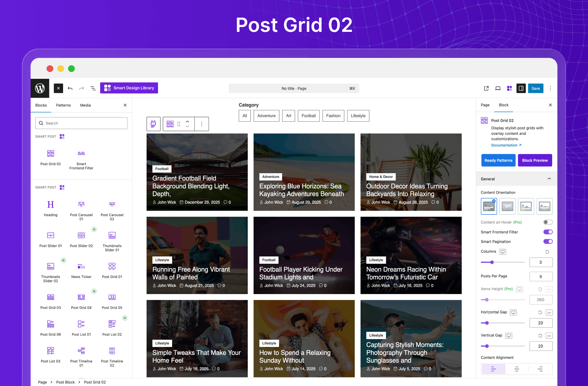
Task: Open Horizontal Gap px unit selector
Action: [549, 312]
